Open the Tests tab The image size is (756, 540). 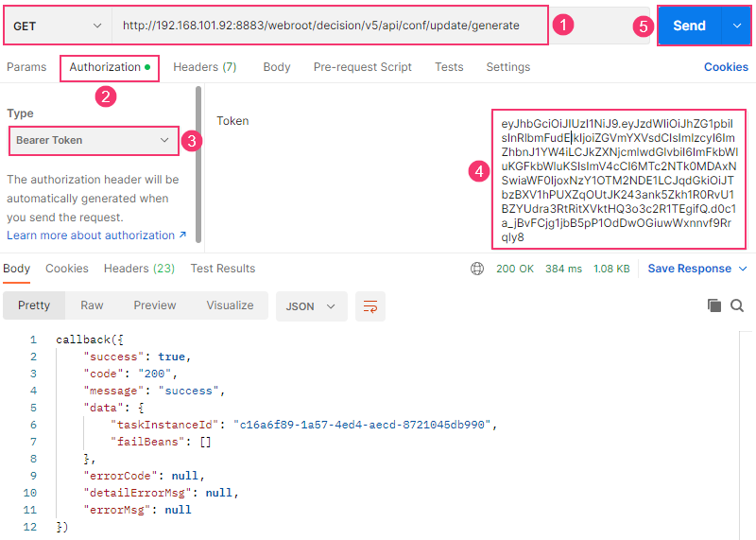click(449, 67)
